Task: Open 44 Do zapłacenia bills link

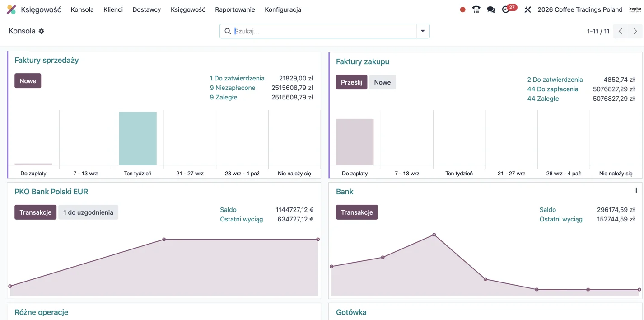Action: point(553,89)
